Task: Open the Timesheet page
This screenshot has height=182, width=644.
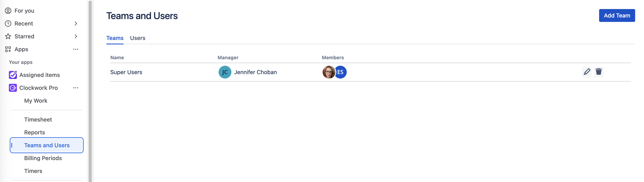Action: 38,120
